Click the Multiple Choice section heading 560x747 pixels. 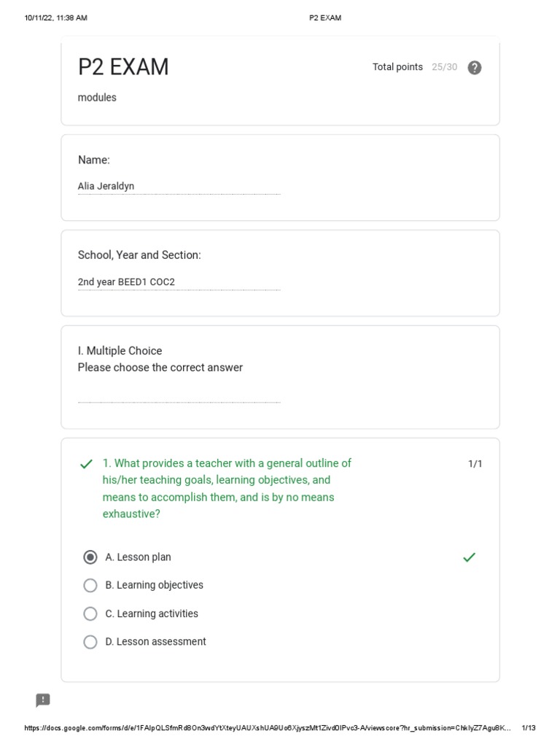tap(120, 351)
